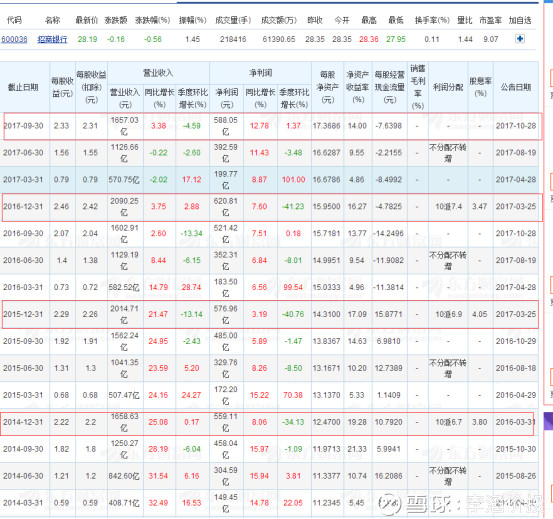Screen dimensions: 553x519
Task: Open the 招商银行 stock name link
Action: (52, 39)
